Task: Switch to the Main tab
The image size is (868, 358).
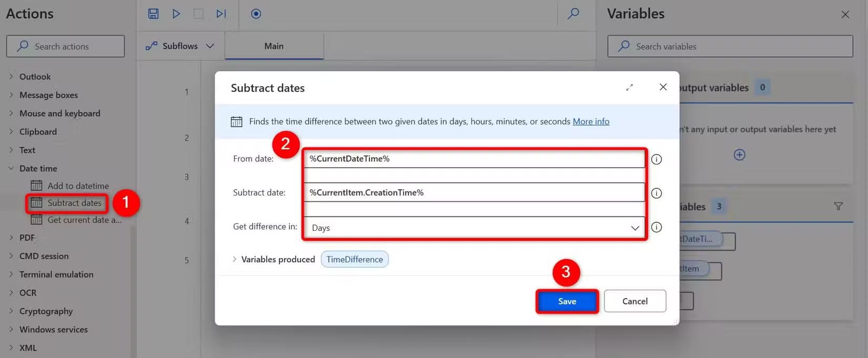Action: tap(274, 46)
